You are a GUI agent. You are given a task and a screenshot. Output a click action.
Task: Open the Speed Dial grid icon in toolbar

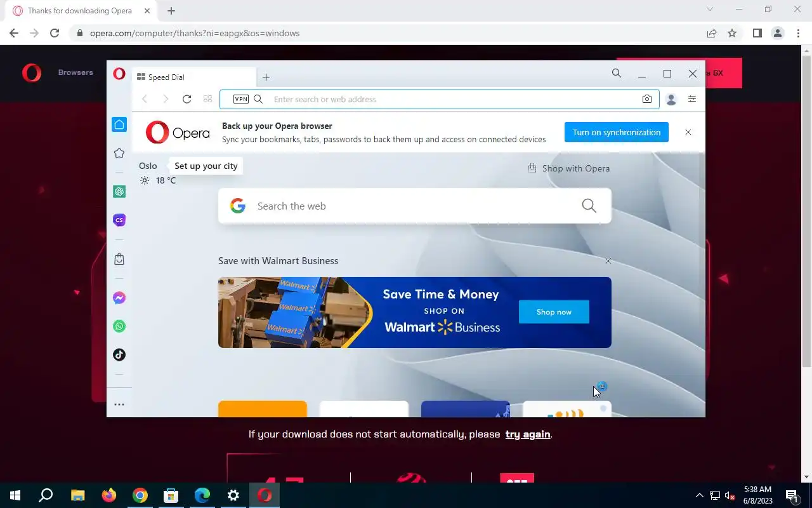click(207, 99)
